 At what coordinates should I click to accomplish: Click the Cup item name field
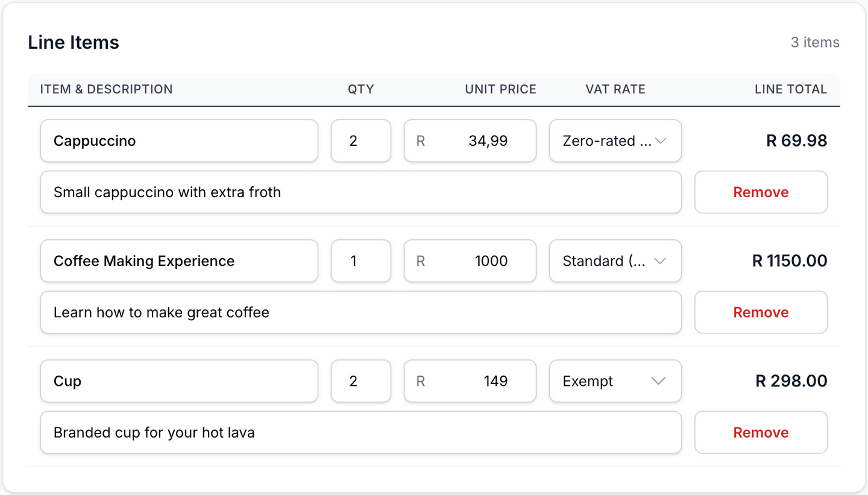[178, 381]
